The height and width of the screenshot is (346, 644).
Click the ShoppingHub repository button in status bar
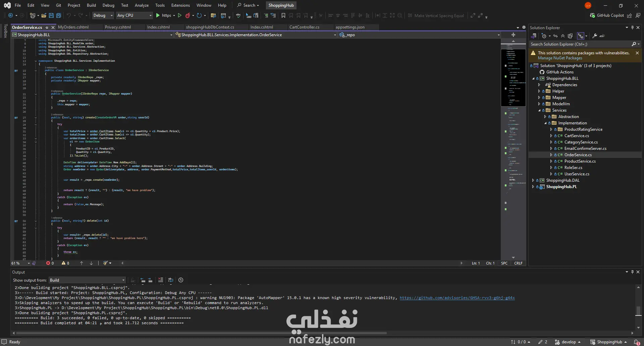pos(608,342)
